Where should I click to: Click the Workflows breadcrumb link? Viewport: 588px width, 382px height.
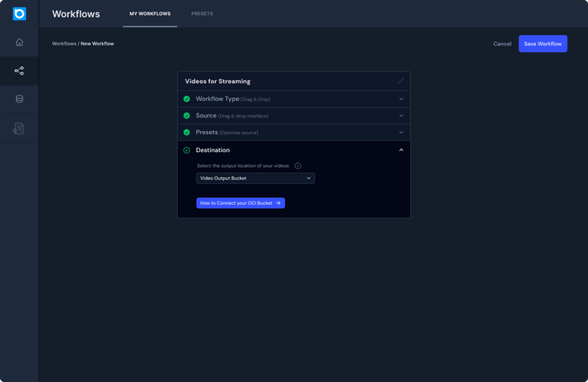(x=64, y=44)
